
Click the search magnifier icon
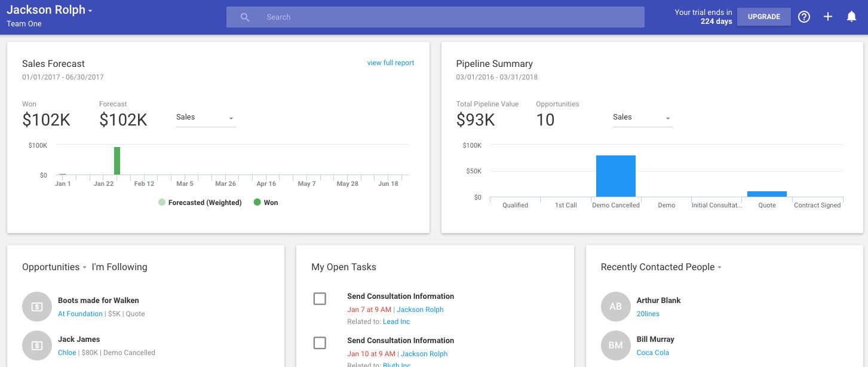[x=245, y=17]
